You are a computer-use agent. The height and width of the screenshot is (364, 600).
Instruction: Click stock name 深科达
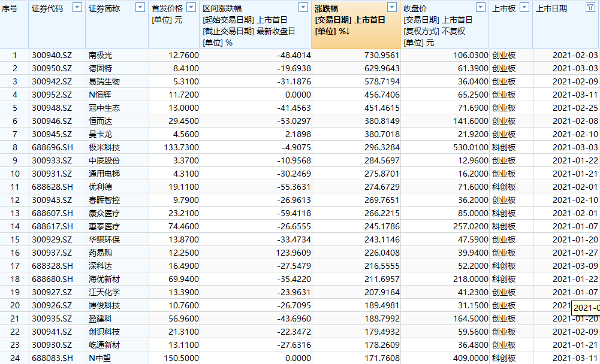click(x=101, y=266)
